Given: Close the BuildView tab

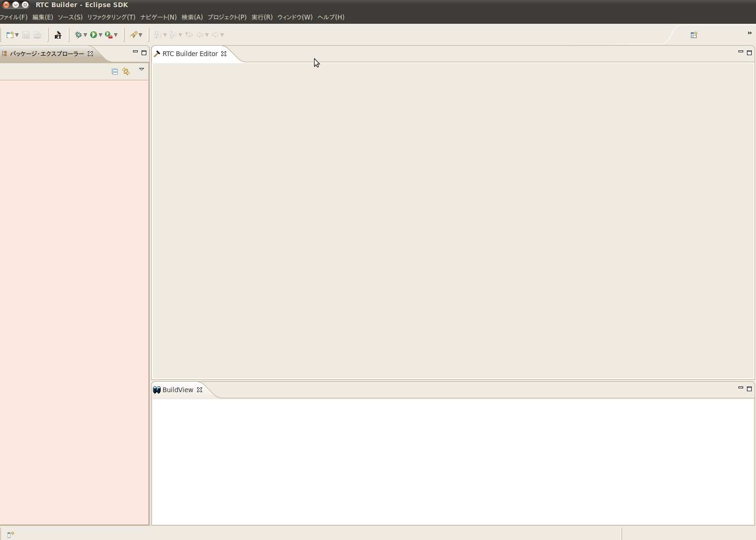Looking at the screenshot, I should (x=200, y=390).
